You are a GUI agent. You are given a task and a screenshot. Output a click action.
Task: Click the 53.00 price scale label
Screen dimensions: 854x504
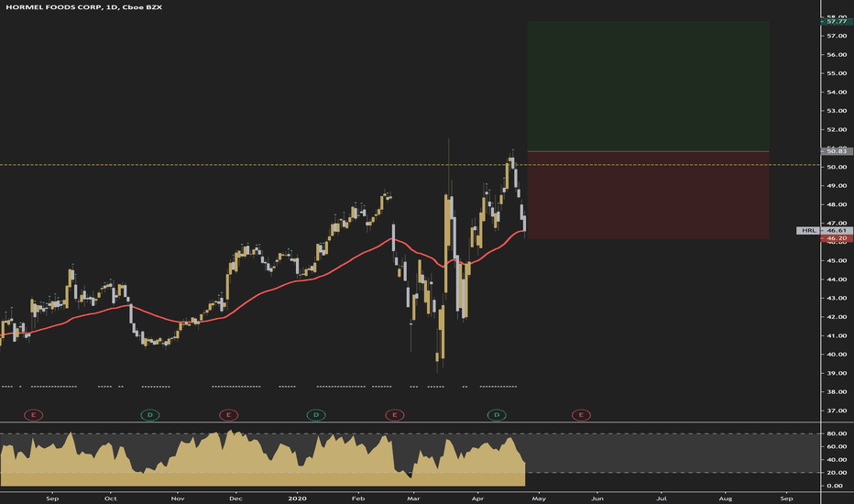pyautogui.click(x=837, y=111)
